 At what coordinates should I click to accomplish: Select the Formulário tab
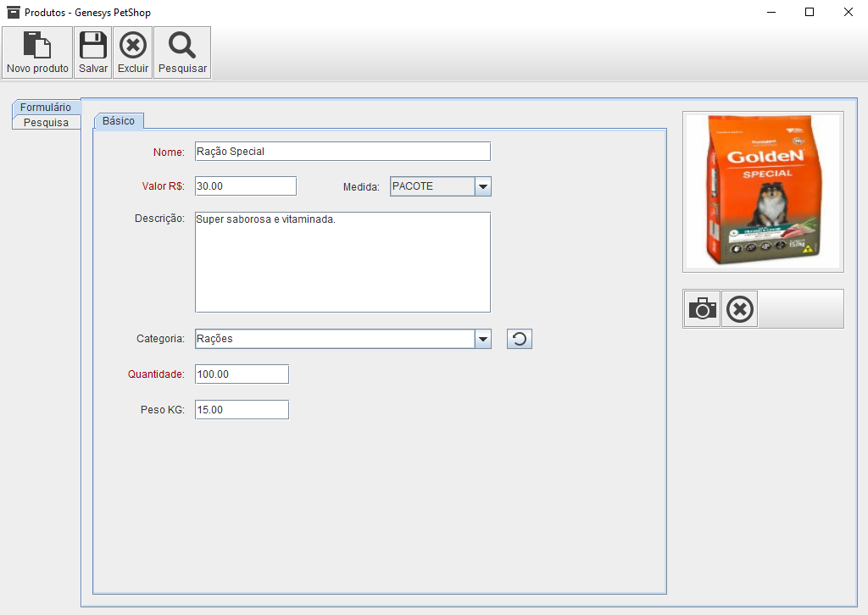coord(46,108)
